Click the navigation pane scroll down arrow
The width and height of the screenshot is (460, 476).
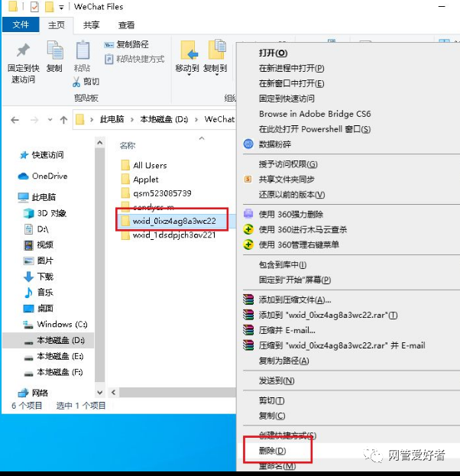pos(99,393)
